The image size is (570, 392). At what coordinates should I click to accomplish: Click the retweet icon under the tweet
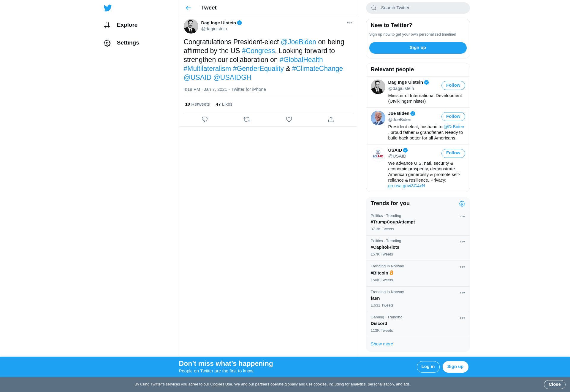tap(247, 119)
